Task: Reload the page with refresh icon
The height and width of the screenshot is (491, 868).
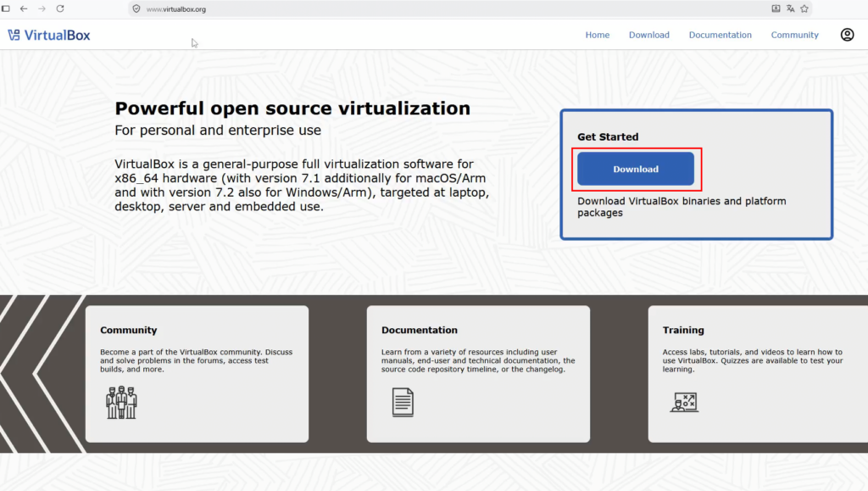Action: click(60, 8)
